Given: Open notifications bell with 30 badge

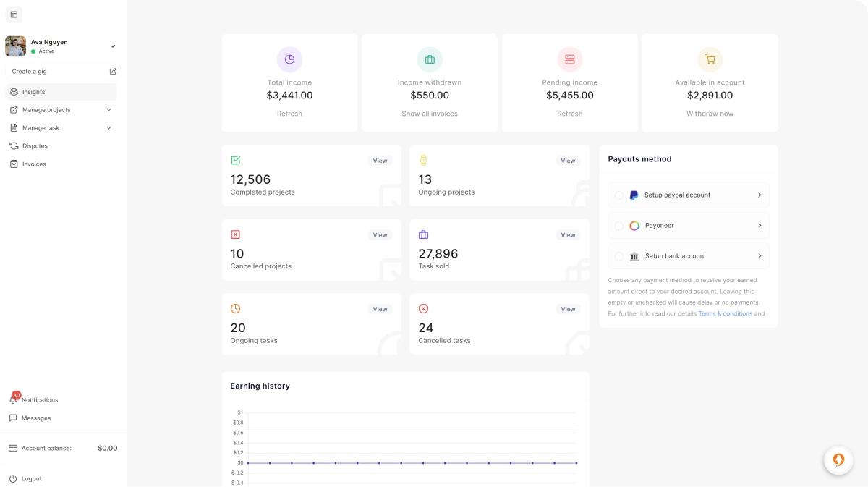Looking at the screenshot, I should pos(14,399).
